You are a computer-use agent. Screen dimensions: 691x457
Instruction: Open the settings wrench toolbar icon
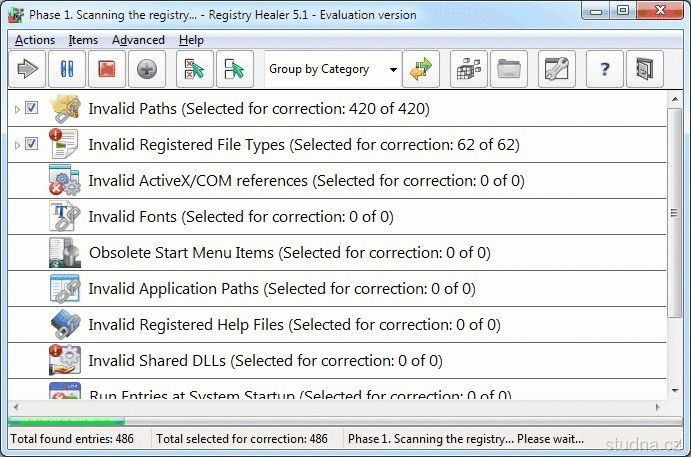tap(555, 69)
